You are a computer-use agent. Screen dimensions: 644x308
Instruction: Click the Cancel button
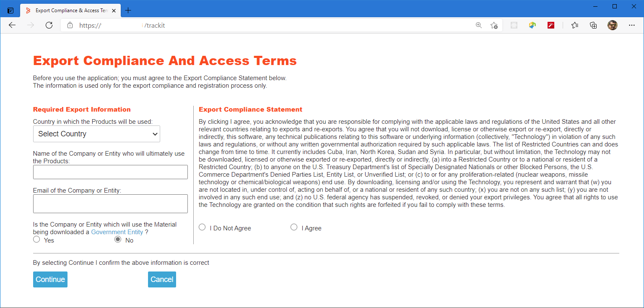click(162, 279)
